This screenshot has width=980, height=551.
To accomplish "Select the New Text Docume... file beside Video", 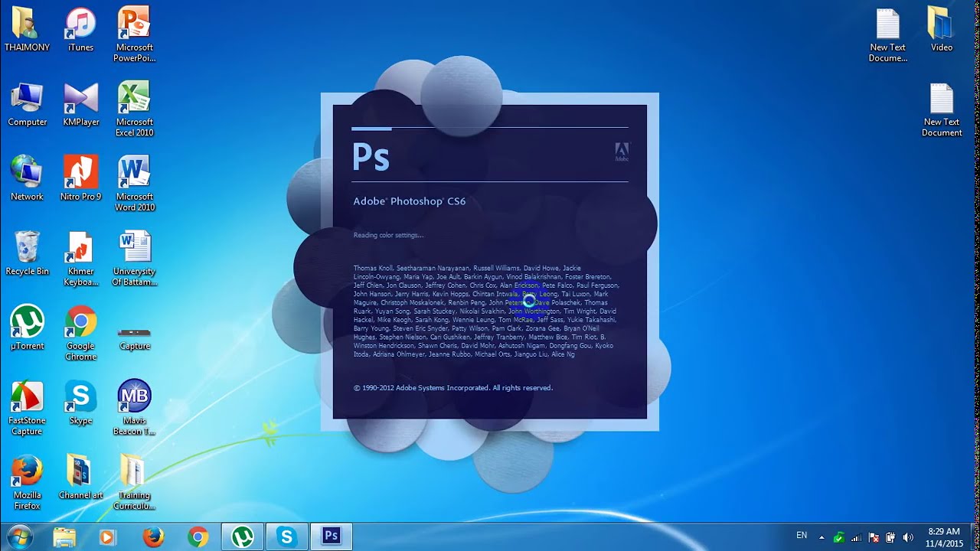I will pyautogui.click(x=888, y=34).
